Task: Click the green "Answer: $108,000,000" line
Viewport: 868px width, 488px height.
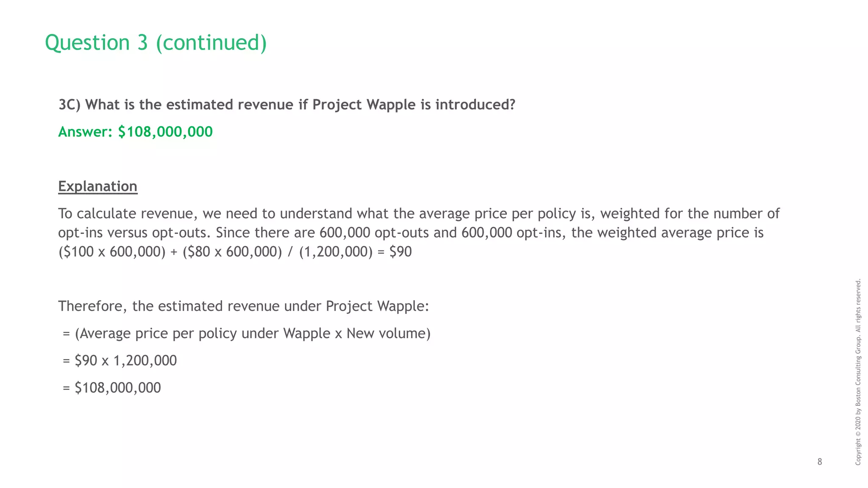Action: (135, 132)
